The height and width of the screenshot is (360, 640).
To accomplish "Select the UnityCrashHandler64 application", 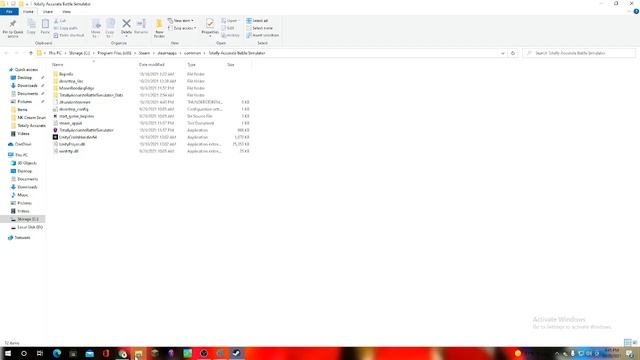I will coord(78,137).
